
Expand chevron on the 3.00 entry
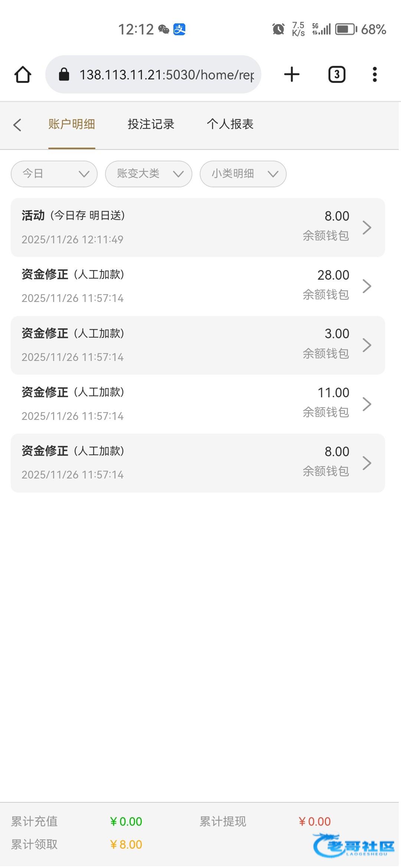pyautogui.click(x=367, y=345)
